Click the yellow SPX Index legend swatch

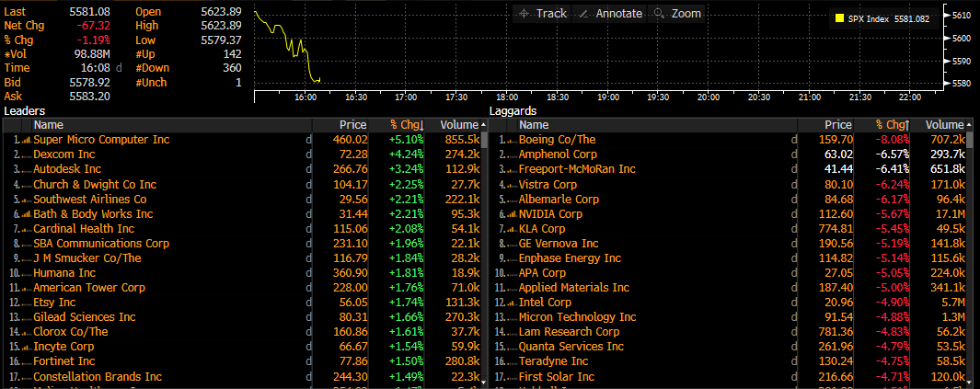tap(839, 18)
